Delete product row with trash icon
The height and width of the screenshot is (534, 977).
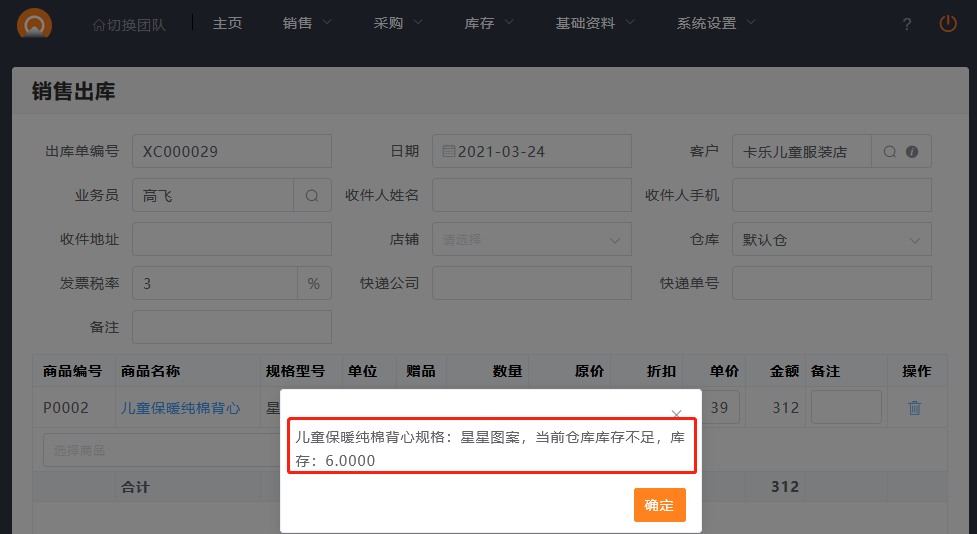tap(914, 408)
